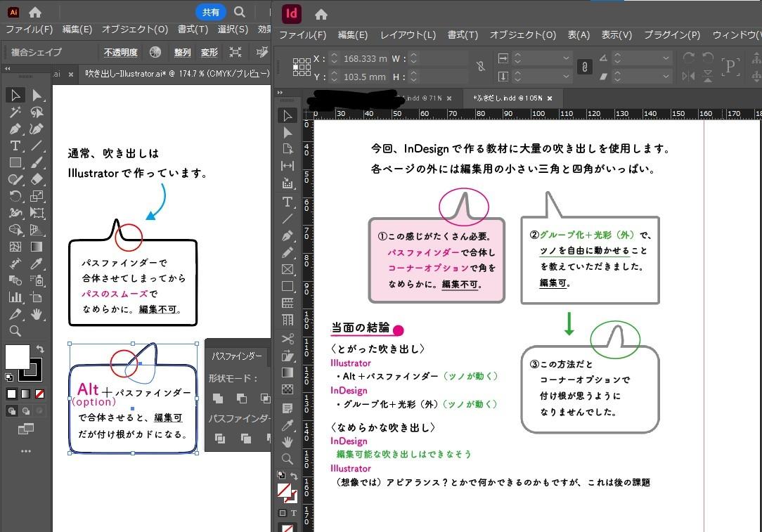The height and width of the screenshot is (532, 762).
Task: Go to Illustrator home screen icon
Action: tap(35, 12)
